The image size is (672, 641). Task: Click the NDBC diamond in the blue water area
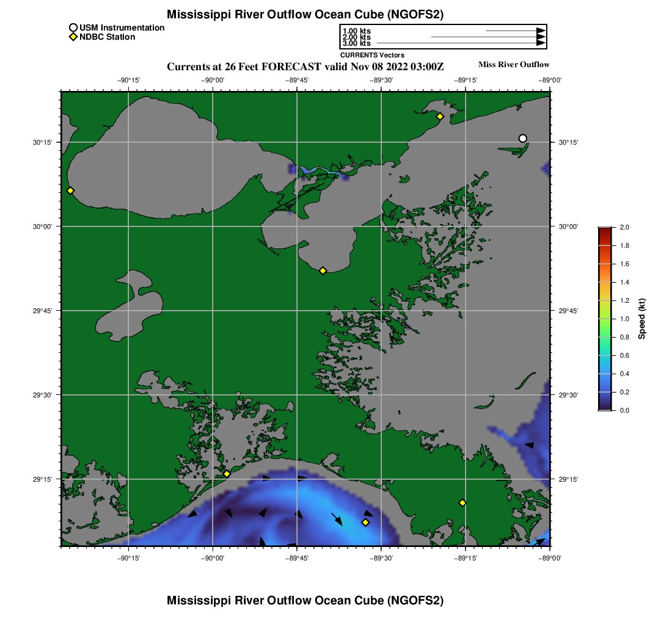pos(365,522)
